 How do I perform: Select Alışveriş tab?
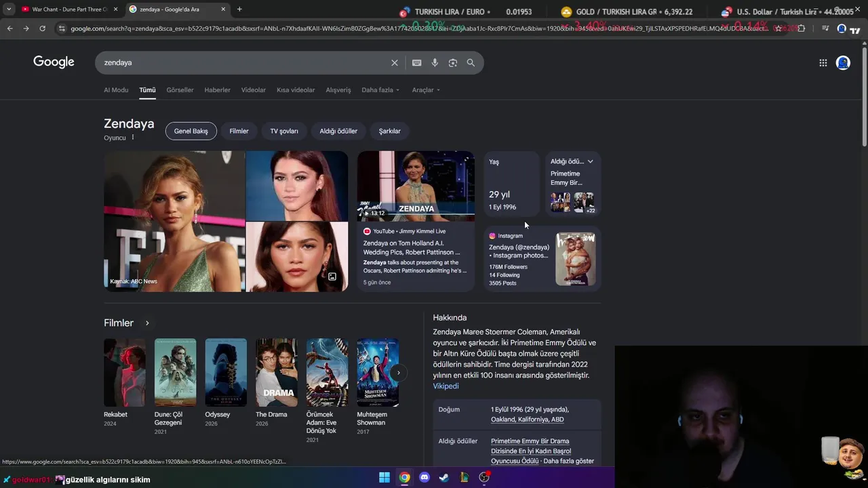338,90
